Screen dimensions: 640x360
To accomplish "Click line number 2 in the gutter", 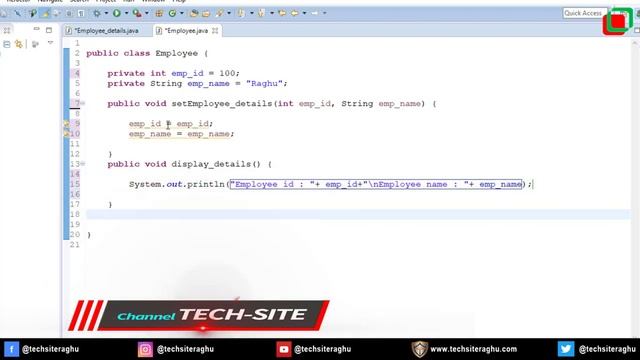I will pyautogui.click(x=77, y=53).
